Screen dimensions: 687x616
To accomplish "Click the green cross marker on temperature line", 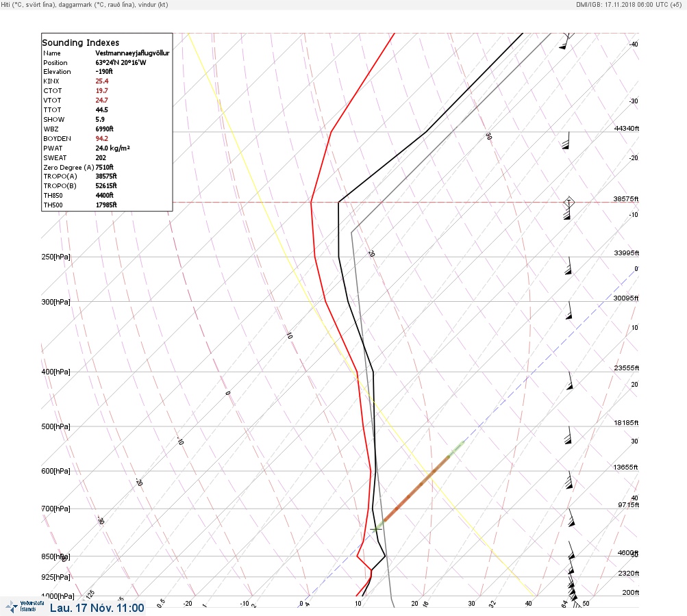I will click(x=376, y=529).
